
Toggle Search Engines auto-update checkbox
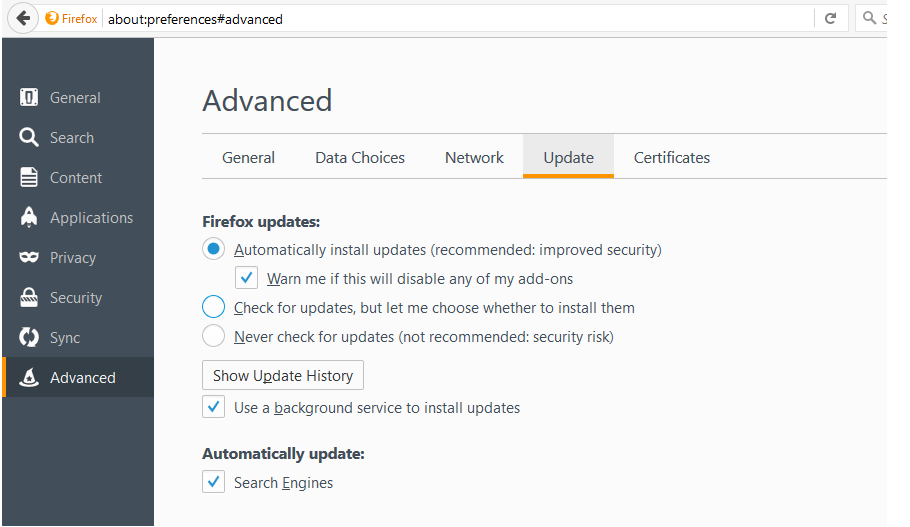pos(214,482)
